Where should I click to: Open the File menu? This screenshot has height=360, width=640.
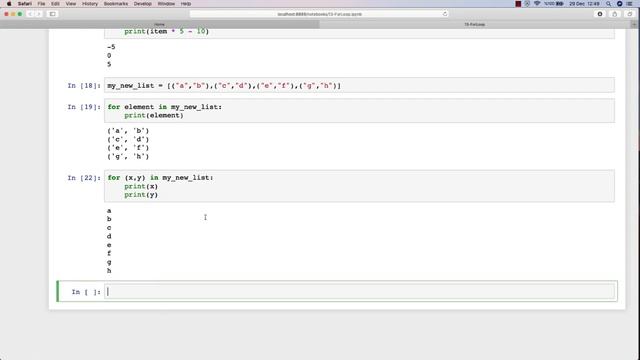pyautogui.click(x=41, y=4)
